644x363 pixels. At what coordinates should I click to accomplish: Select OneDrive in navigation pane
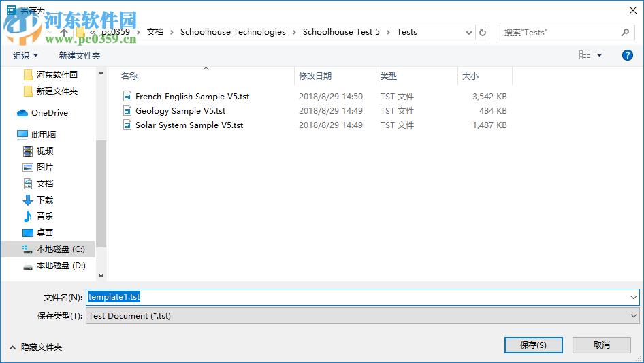pos(48,112)
